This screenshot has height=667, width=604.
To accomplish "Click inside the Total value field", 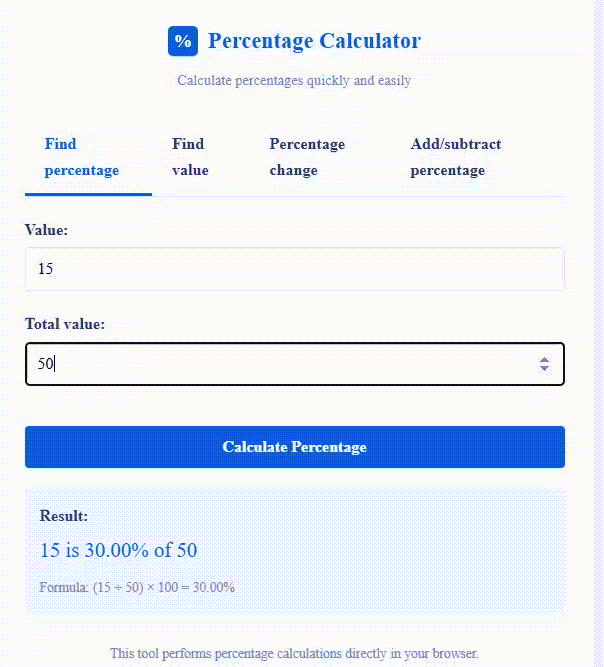I will pos(295,364).
